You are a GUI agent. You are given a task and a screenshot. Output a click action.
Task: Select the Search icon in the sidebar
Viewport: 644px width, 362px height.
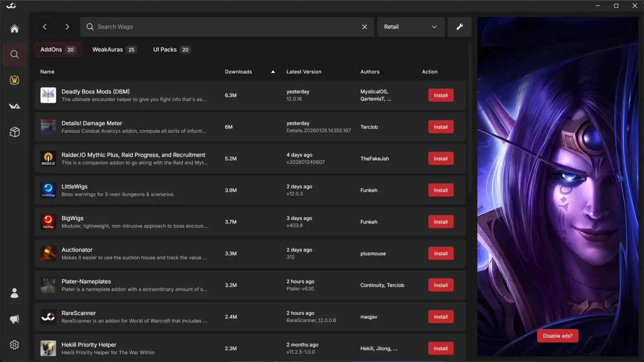tap(14, 54)
